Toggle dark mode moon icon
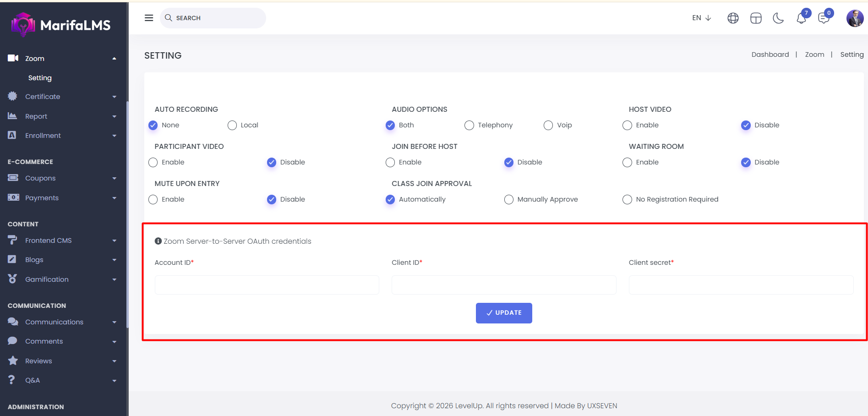 pos(778,18)
